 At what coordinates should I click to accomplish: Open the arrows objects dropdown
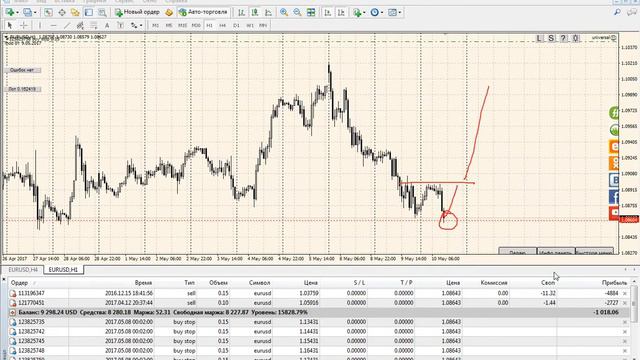tap(136, 25)
